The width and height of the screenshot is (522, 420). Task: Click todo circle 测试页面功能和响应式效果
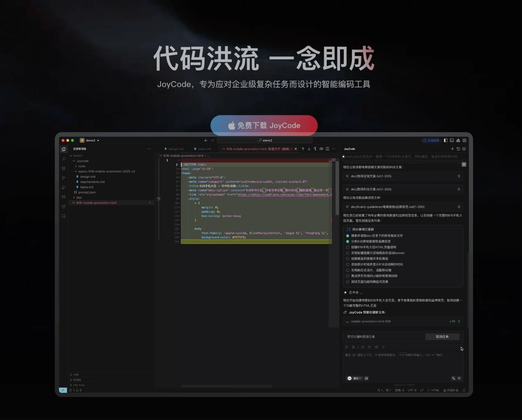click(x=348, y=282)
